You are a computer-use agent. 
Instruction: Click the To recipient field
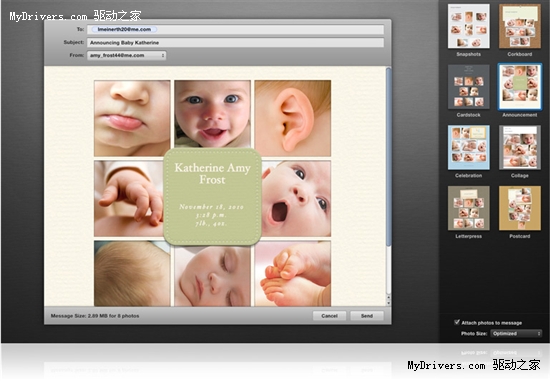(235, 29)
